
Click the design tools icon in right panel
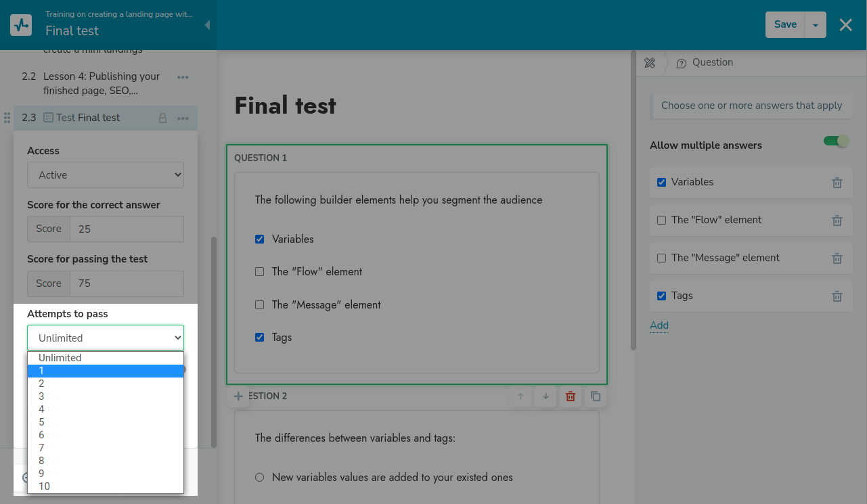650,63
